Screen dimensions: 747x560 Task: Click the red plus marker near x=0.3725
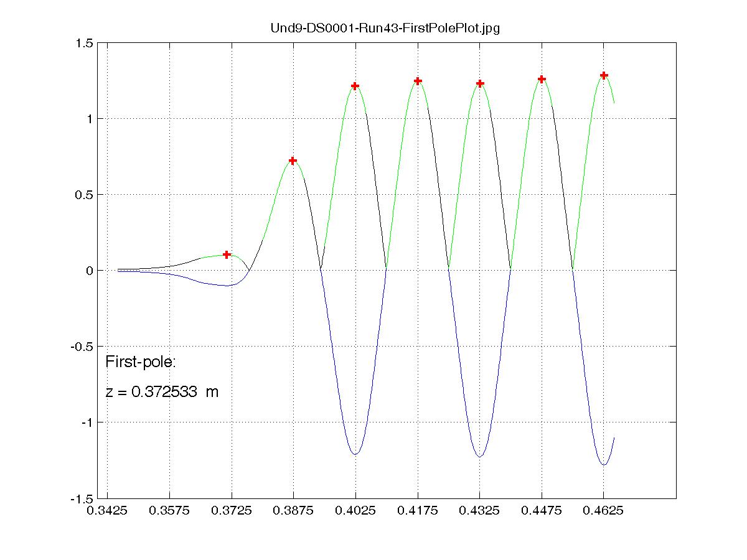[227, 254]
